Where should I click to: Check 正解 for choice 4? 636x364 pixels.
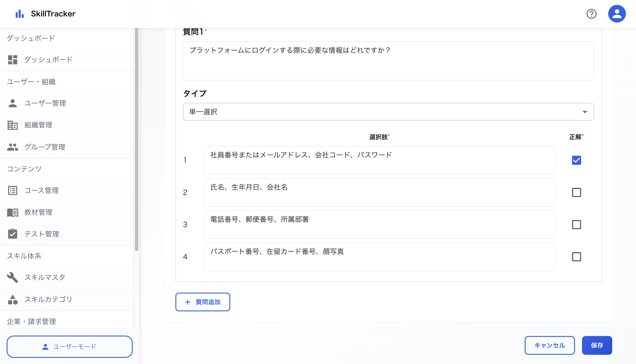[x=576, y=256]
